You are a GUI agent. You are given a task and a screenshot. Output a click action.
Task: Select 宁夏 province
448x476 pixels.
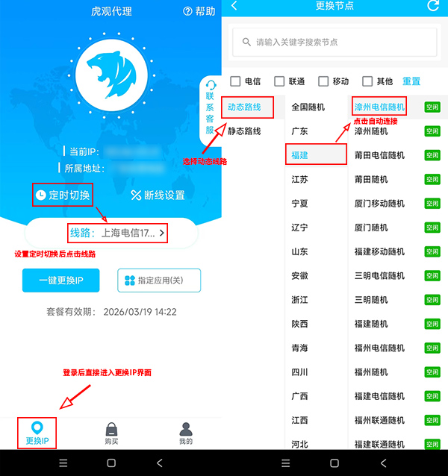pyautogui.click(x=299, y=204)
